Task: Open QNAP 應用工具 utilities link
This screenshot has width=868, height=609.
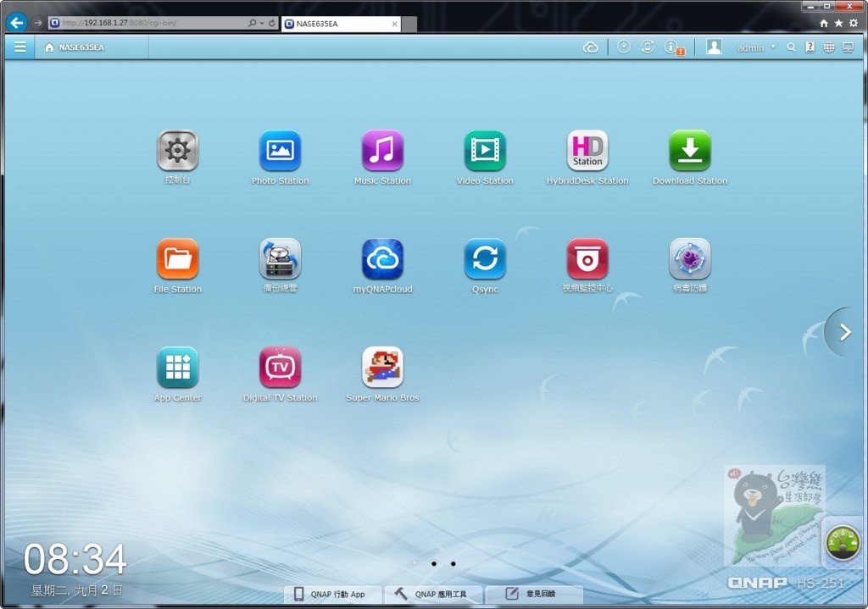Action: point(433,594)
